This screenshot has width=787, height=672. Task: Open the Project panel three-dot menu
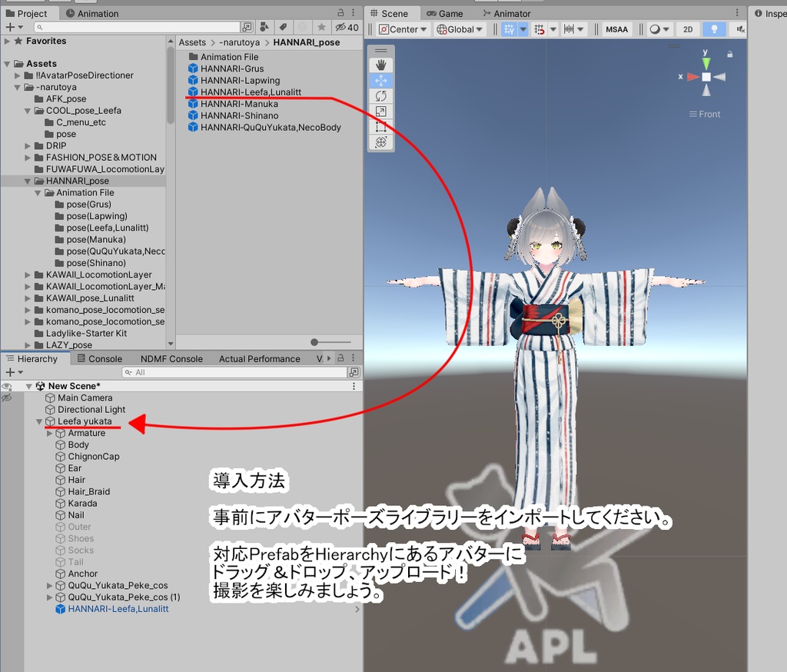(x=354, y=13)
